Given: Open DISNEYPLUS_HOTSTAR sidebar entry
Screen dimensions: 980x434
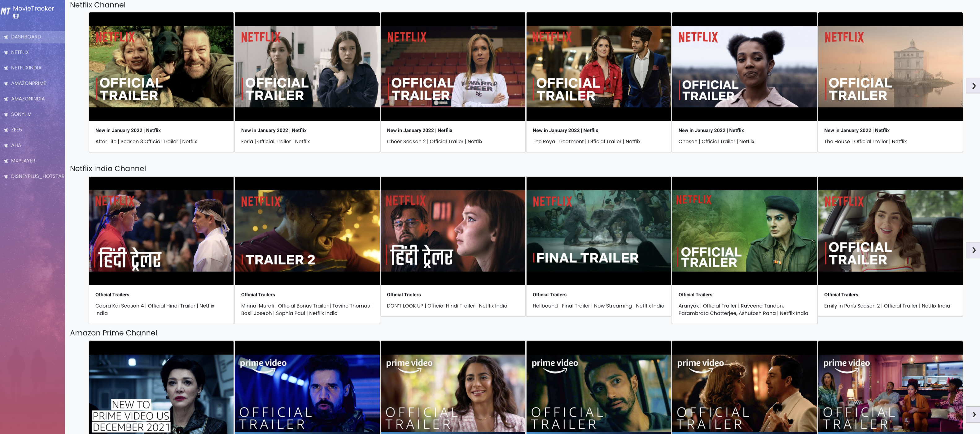Looking at the screenshot, I should 32,177.
